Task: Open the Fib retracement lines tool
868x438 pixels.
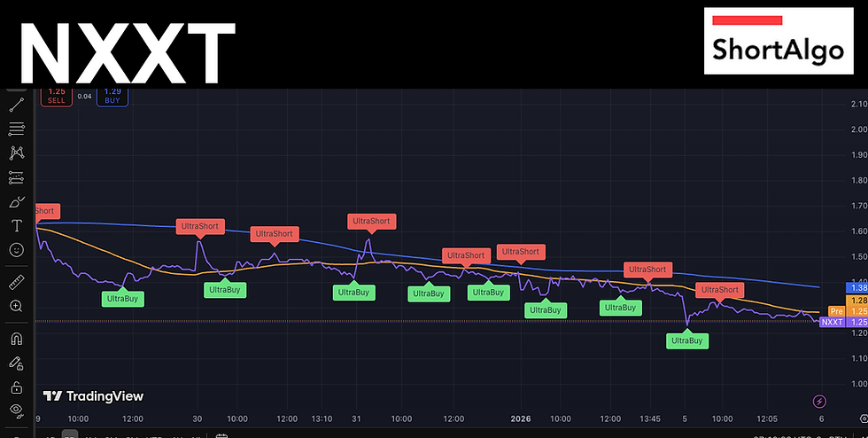Action: tap(17, 129)
